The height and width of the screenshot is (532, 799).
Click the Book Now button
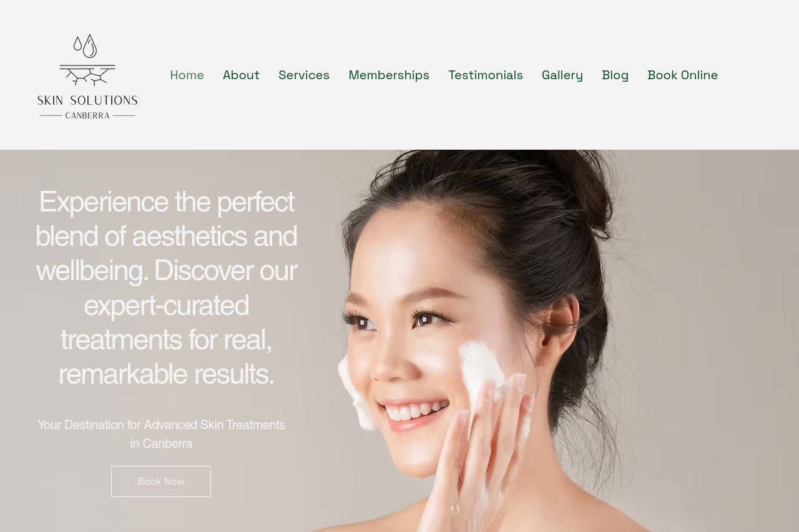161,481
